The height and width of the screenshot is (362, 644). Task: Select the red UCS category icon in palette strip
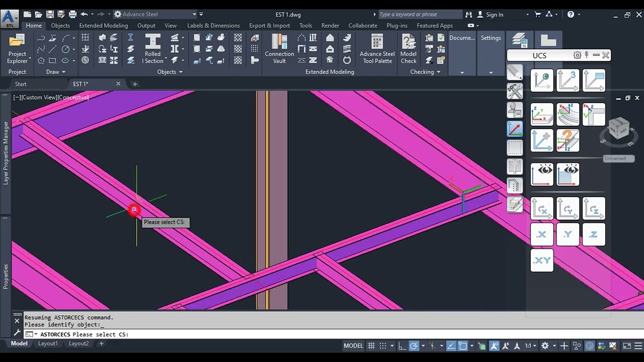pyautogui.click(x=515, y=129)
